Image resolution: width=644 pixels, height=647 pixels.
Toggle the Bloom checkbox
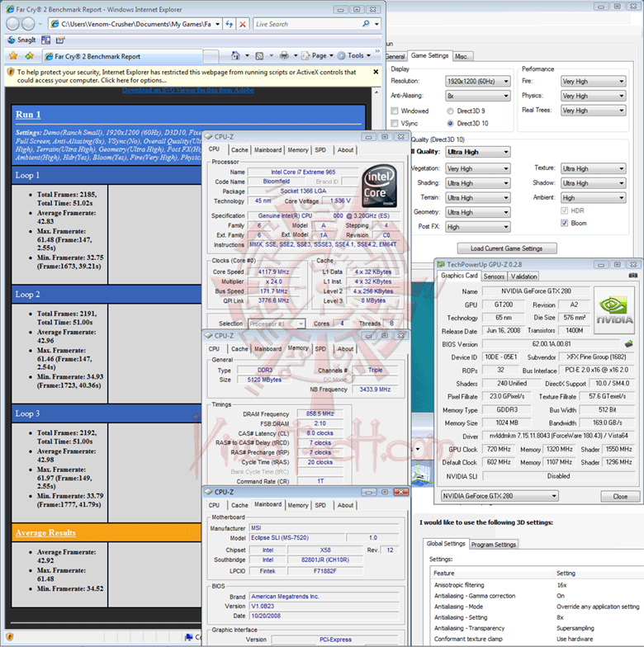[x=565, y=223]
